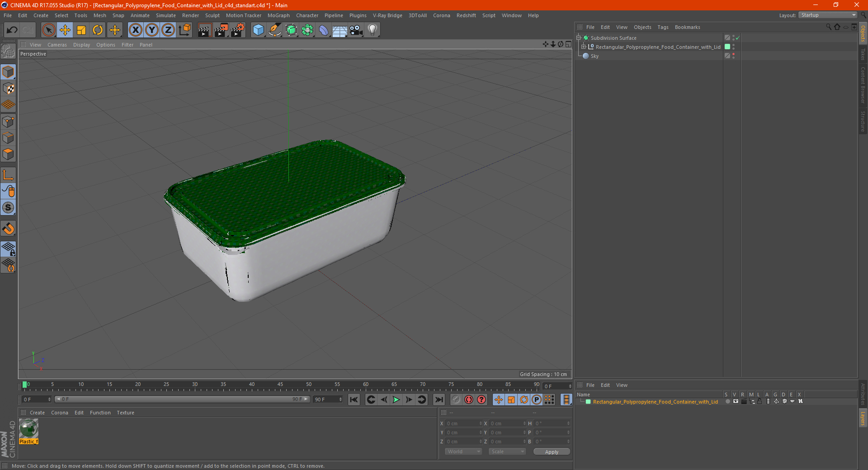Click the timeline playhead at frame 0
This screenshot has height=470, width=868.
pos(24,385)
